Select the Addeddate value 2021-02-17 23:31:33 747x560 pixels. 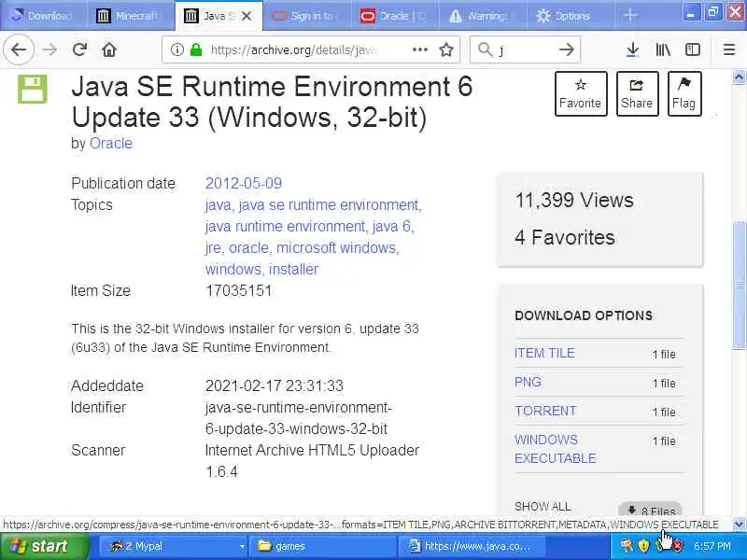coord(275,385)
